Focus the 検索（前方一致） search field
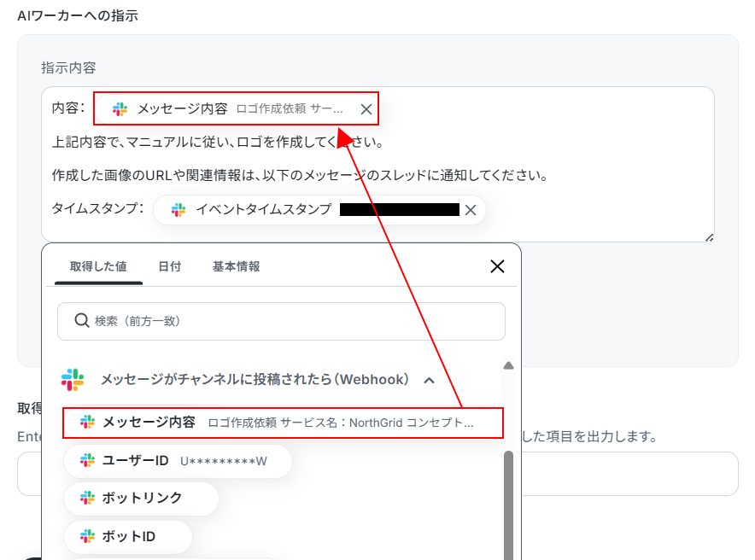Image resolution: width=755 pixels, height=560 pixels. coord(281,321)
